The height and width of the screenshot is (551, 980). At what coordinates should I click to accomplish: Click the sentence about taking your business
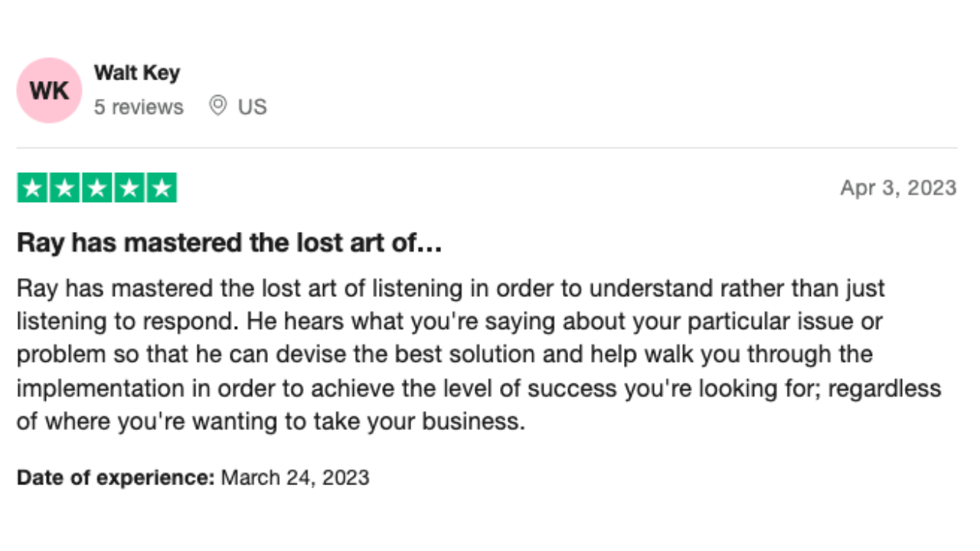pos(271,422)
